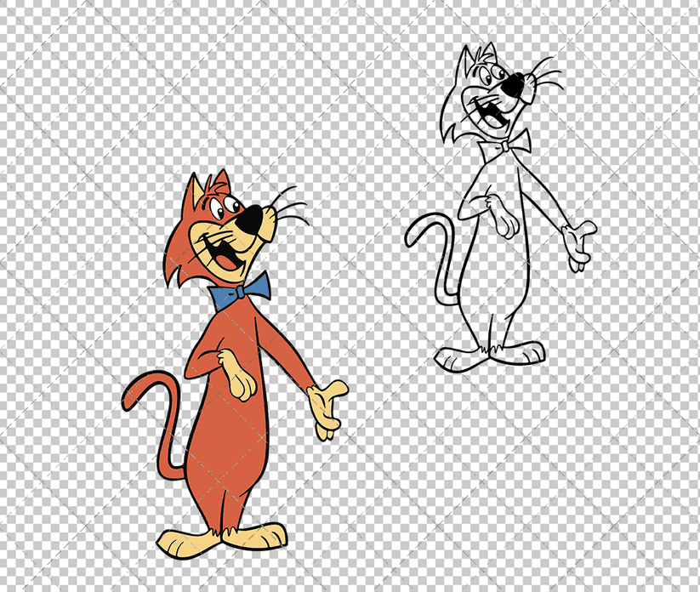This screenshot has height=592, width=700.
Task: Click the blue bow tie on colored cat
Action: (242, 293)
